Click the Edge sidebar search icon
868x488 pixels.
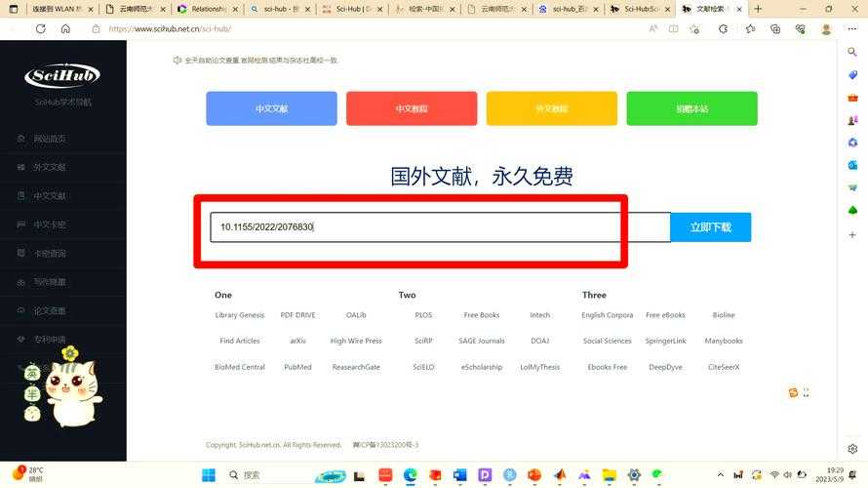point(852,52)
